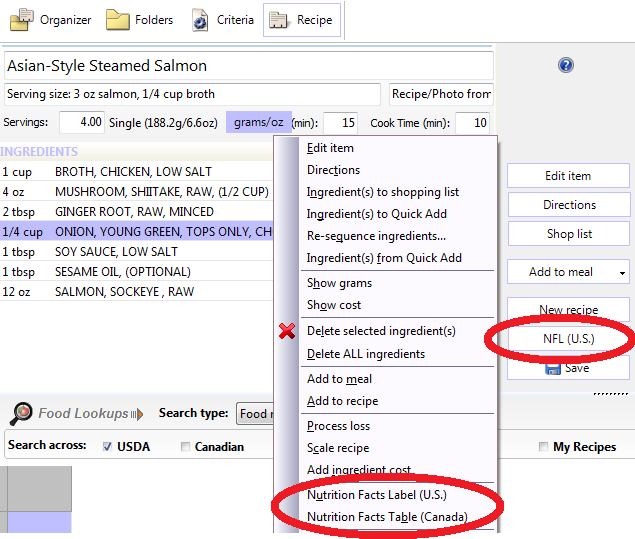
Task: Enable the Canadian database checkbox
Action: pos(185,447)
